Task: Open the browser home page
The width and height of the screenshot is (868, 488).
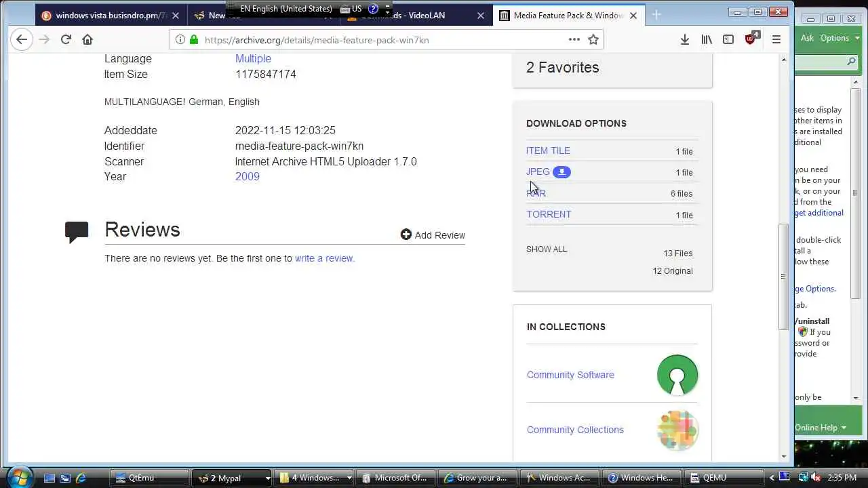Action: point(87,40)
